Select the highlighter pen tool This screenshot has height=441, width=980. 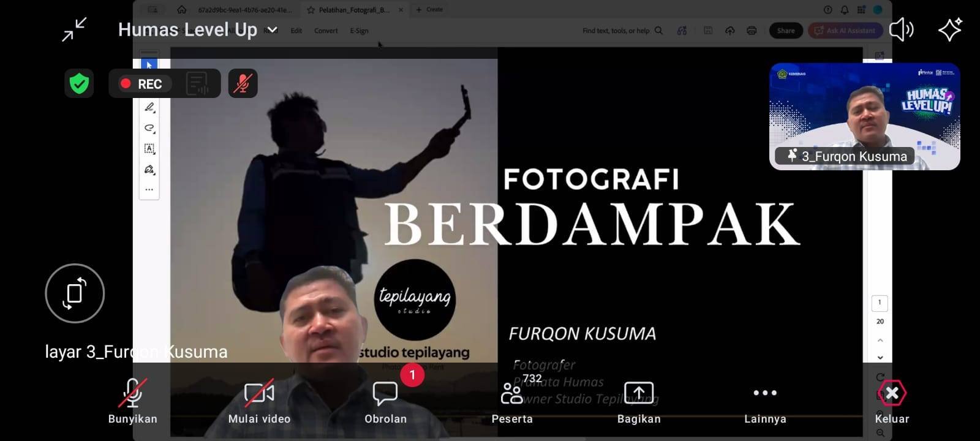point(149,108)
